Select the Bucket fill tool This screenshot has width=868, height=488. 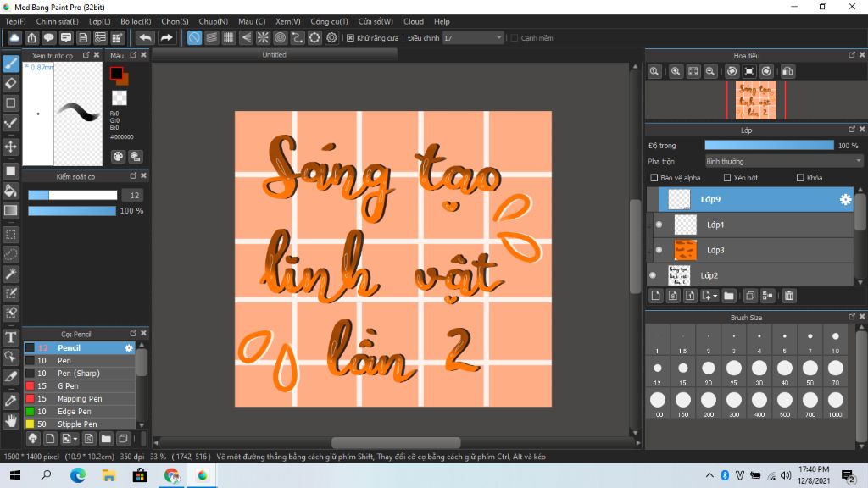pyautogui.click(x=11, y=191)
